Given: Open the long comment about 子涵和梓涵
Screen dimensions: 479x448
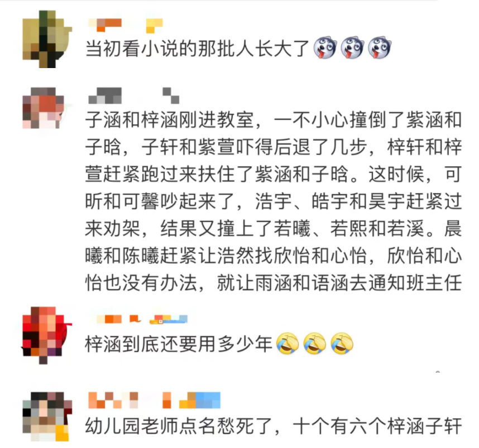Looking at the screenshot, I should click(x=273, y=202).
